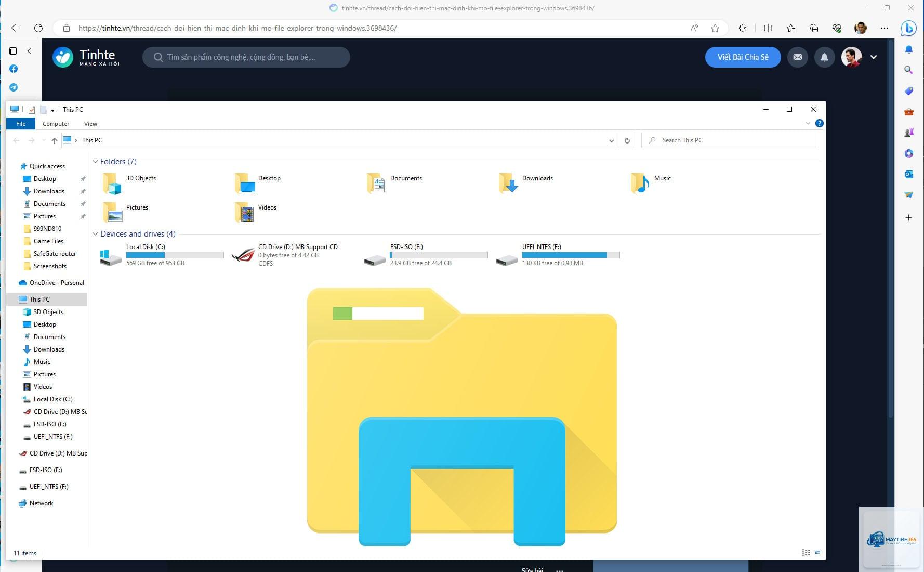Click Read aloud icon in address bar
Viewport: 924px width, 572px height.
tap(694, 28)
